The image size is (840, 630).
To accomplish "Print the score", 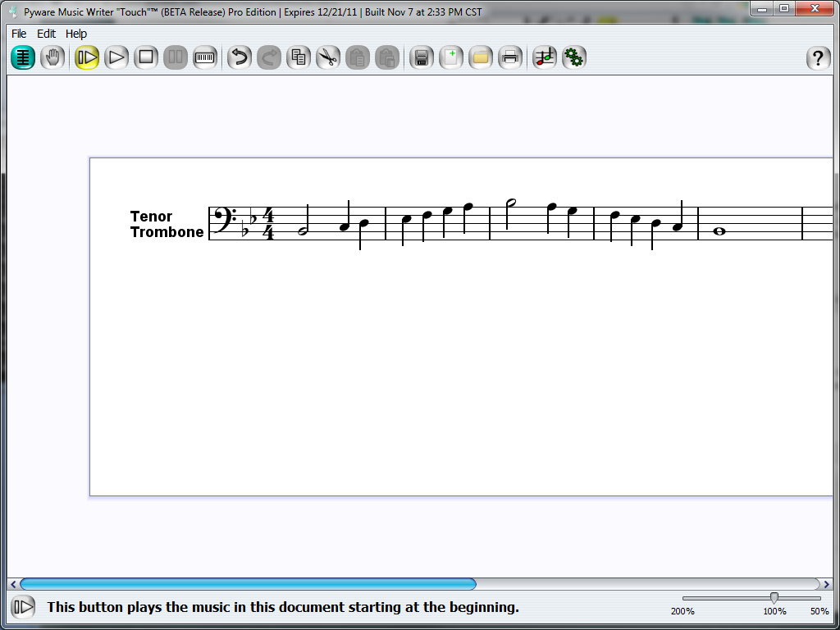I will pos(510,57).
